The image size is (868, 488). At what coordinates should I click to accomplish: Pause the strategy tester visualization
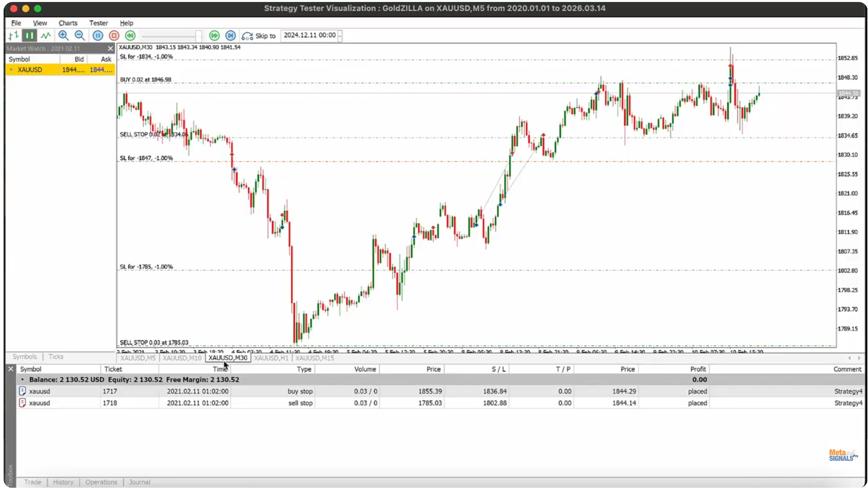[98, 35]
